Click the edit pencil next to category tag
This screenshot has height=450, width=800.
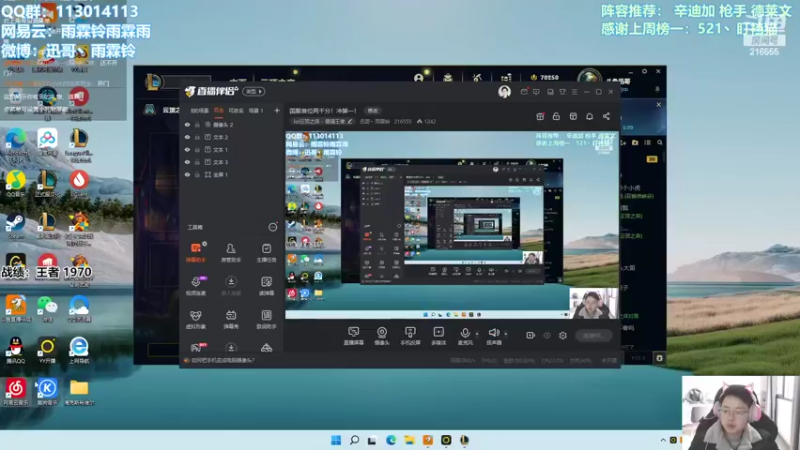click(x=350, y=121)
